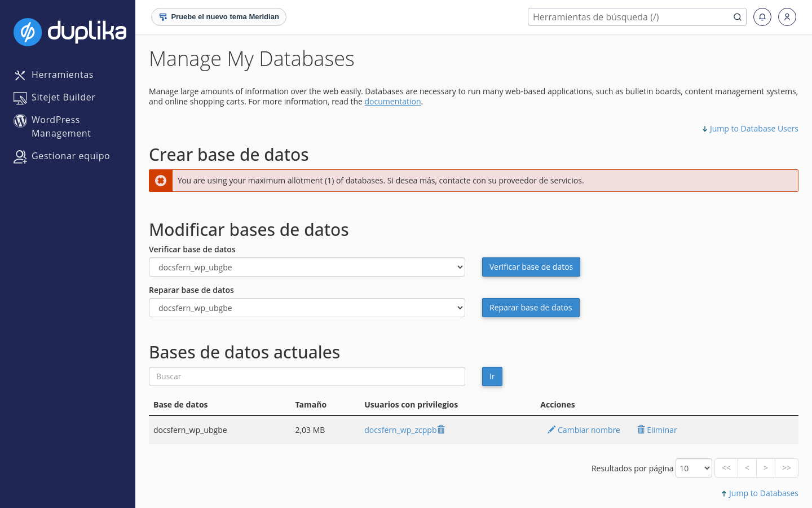
Task: Go to next page of results
Action: click(766, 468)
